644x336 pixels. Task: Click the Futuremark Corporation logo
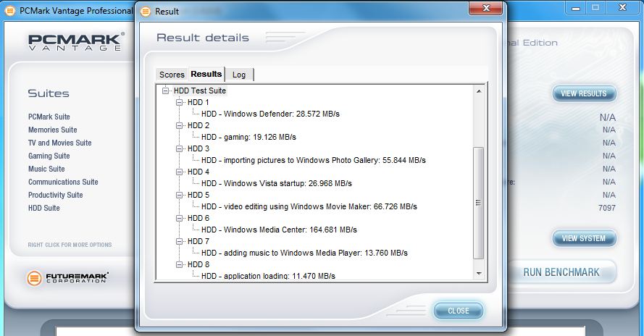[x=67, y=278]
